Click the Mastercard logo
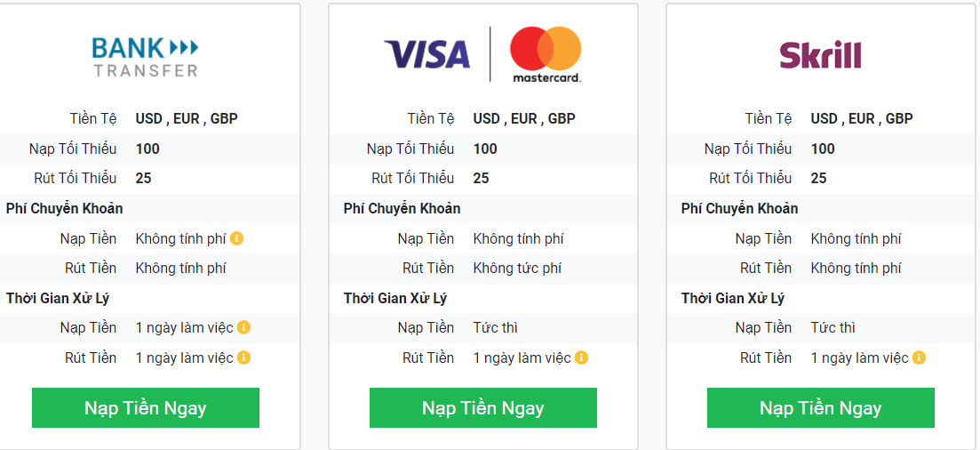 coord(546,54)
